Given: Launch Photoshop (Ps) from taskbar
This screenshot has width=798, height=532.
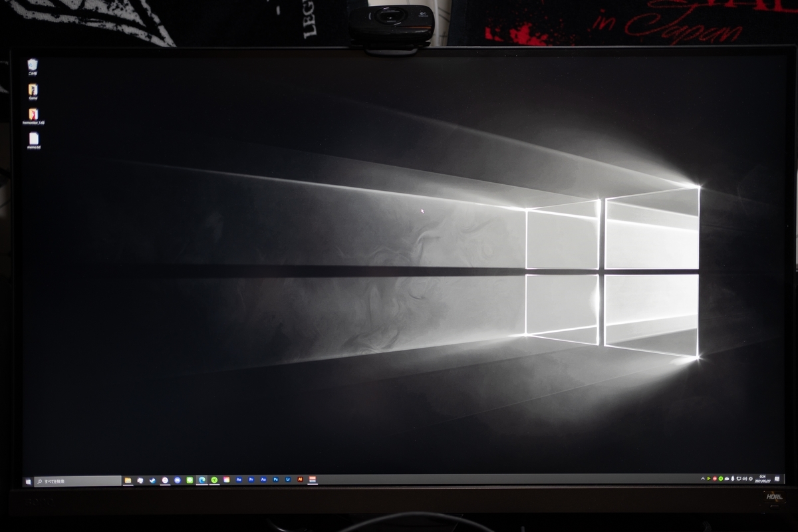Looking at the screenshot, I should tap(276, 479).
